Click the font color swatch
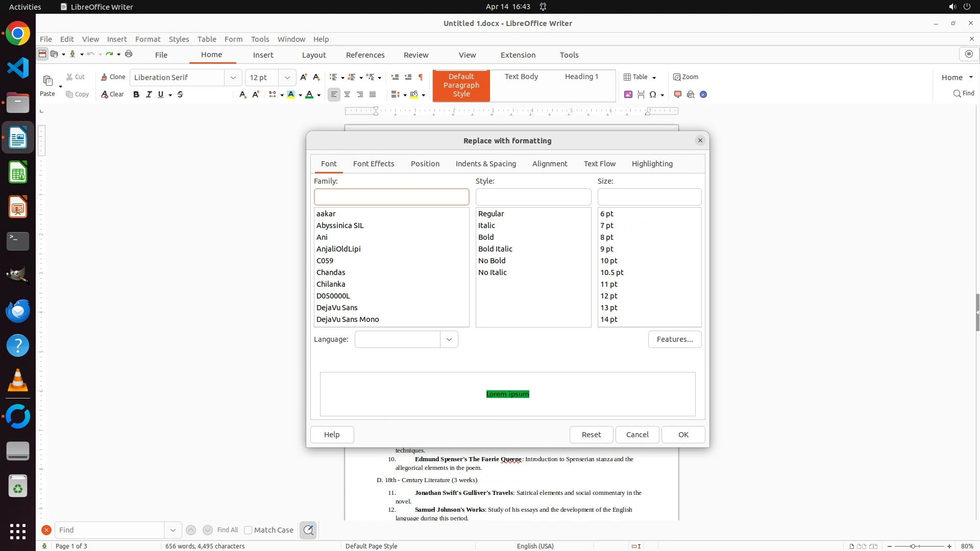980x551 pixels. (309, 94)
